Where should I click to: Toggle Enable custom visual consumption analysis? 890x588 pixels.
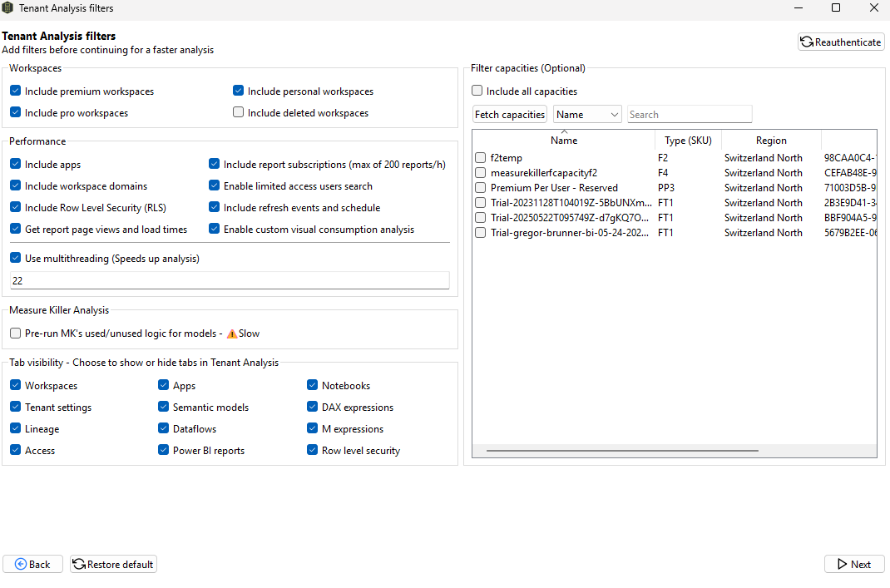pyautogui.click(x=214, y=229)
